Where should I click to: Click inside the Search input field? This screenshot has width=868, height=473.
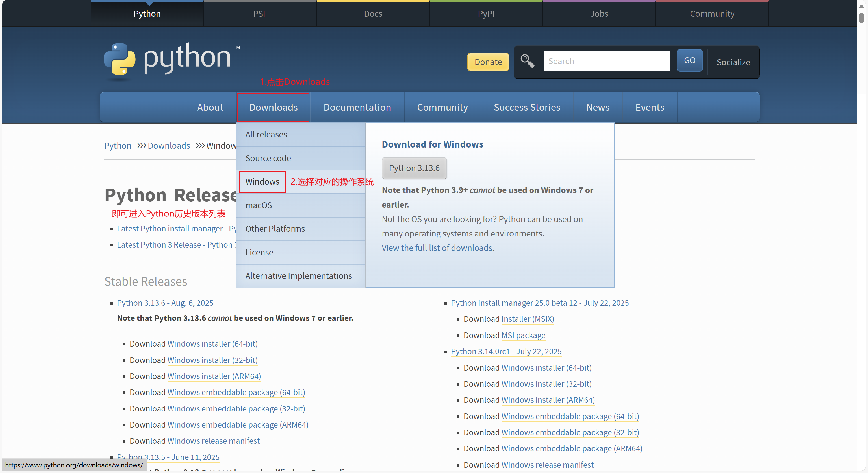[x=607, y=61]
